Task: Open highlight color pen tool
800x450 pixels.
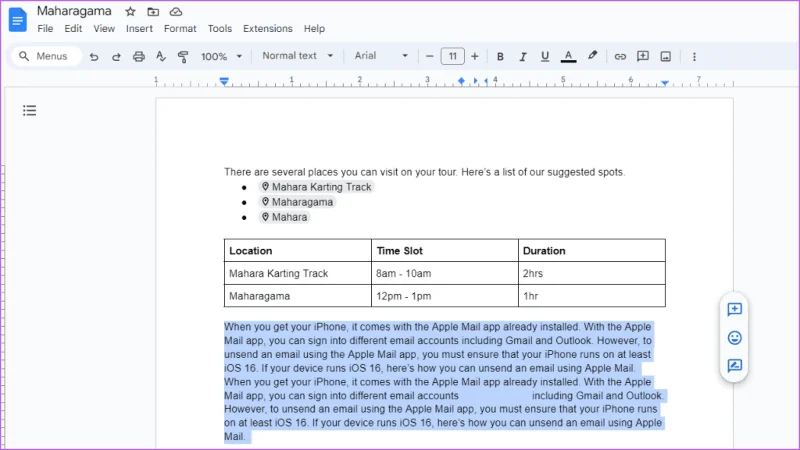Action: tap(592, 56)
